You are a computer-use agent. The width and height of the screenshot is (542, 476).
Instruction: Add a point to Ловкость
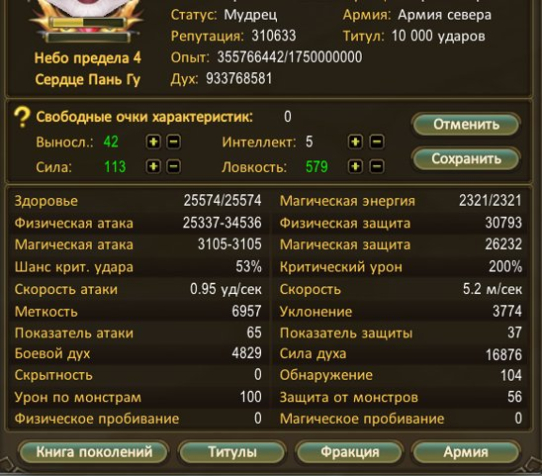point(355,167)
